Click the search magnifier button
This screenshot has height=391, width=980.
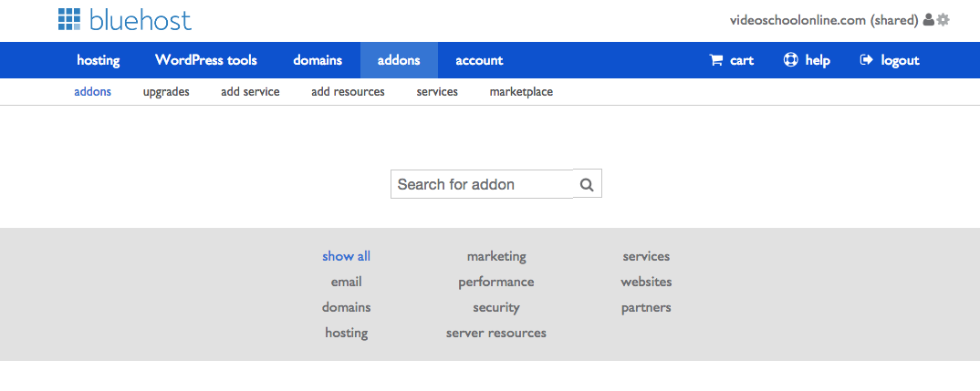click(587, 184)
